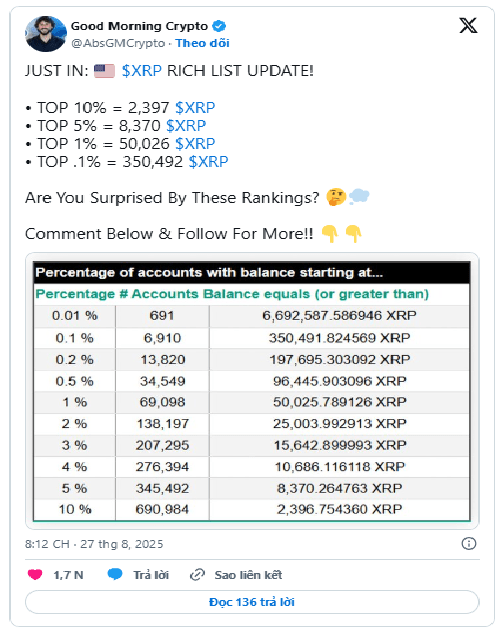The width and height of the screenshot is (502, 644).
Task: Click the "Sao liên kết" copy link label
Action: [x=248, y=575]
